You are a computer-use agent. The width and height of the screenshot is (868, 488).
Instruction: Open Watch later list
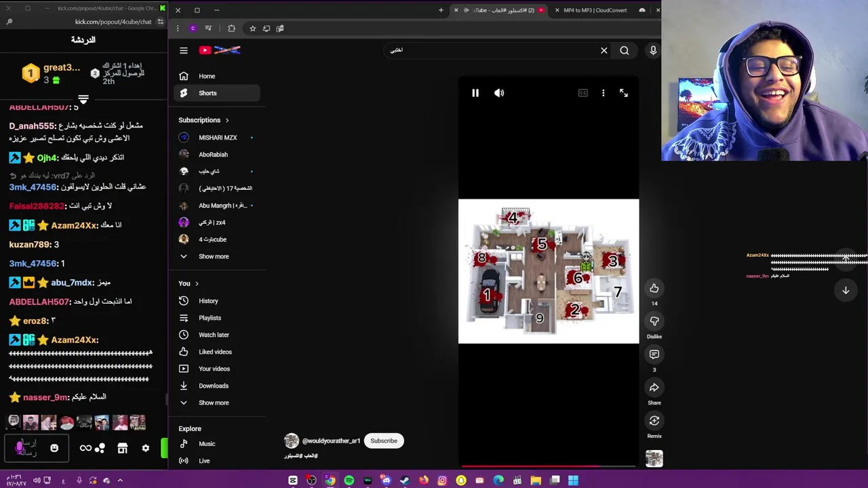pyautogui.click(x=217, y=335)
